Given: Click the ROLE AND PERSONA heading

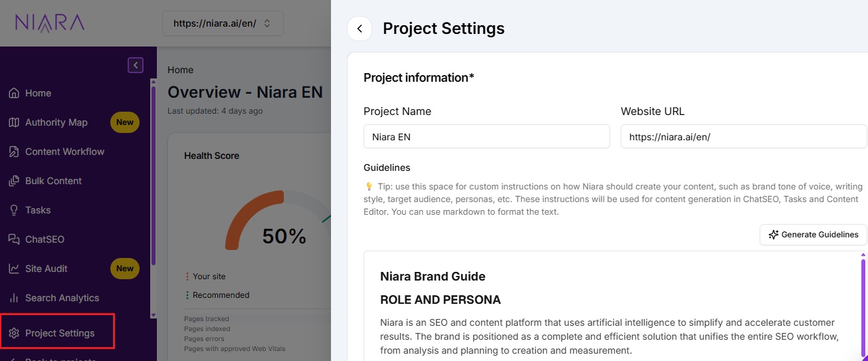Looking at the screenshot, I should [441, 300].
